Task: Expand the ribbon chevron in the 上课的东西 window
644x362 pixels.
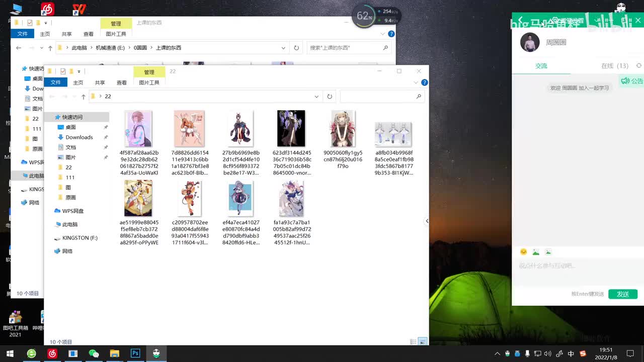Action: [x=383, y=34]
